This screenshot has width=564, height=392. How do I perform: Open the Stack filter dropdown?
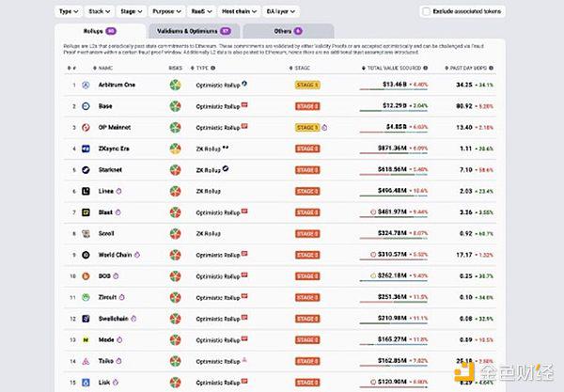coord(100,11)
